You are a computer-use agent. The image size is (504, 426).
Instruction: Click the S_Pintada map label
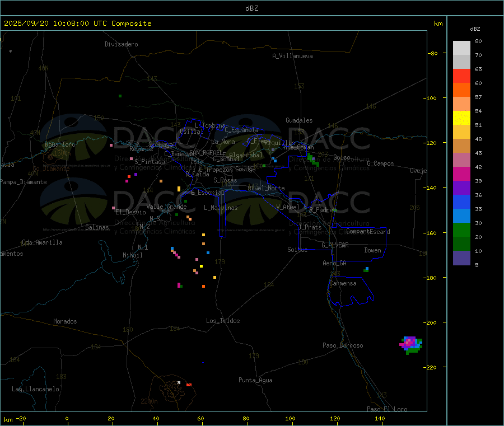point(150,162)
